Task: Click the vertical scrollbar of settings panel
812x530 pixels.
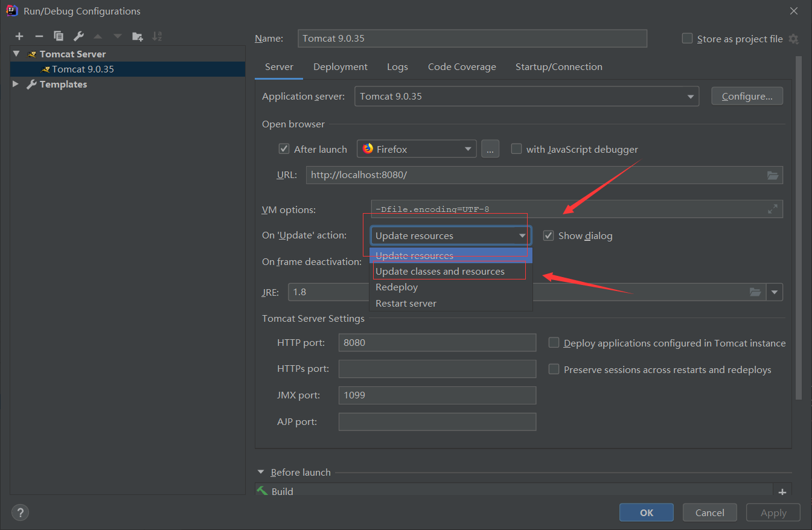Action: [799, 228]
